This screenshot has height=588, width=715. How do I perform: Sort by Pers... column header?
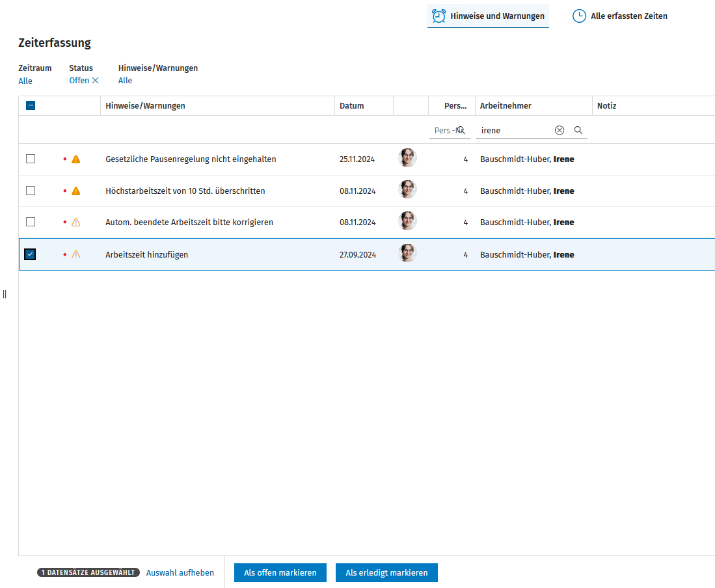click(455, 106)
